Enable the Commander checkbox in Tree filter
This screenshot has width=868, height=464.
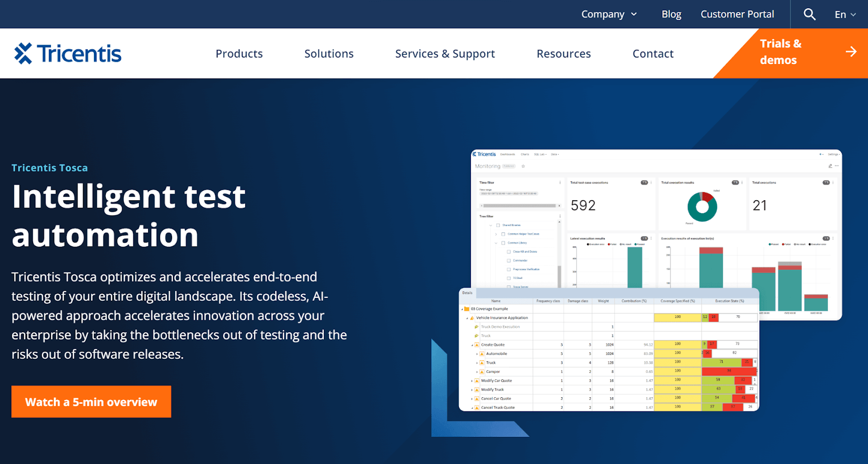[509, 260]
